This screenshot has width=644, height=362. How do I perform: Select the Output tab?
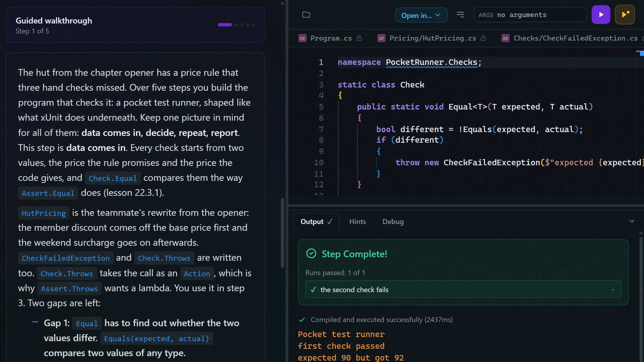[x=316, y=221]
